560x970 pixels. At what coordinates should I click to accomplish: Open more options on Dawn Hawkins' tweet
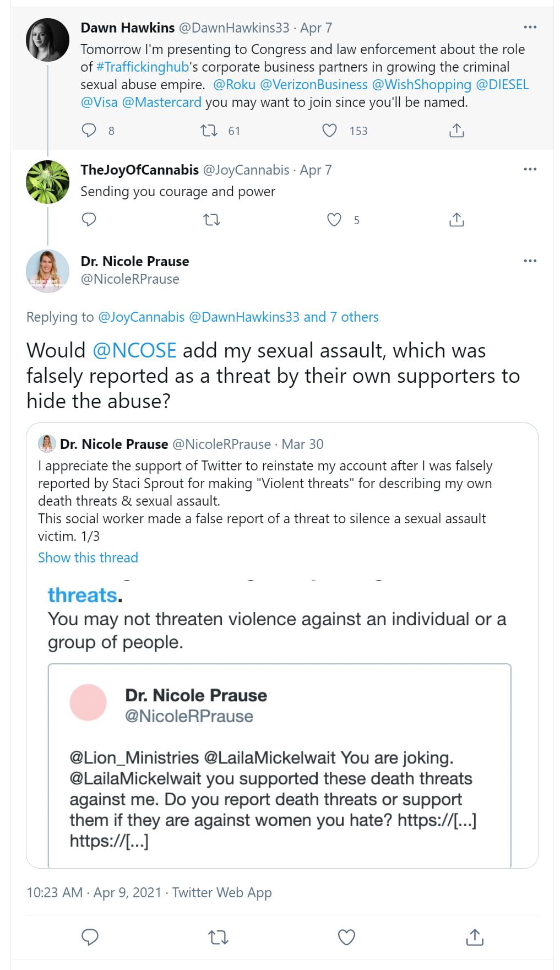(530, 28)
